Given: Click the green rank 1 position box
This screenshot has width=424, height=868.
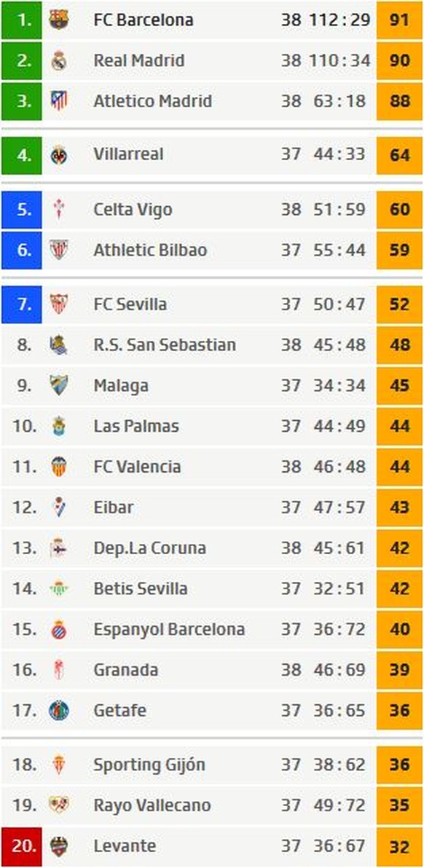Looking at the screenshot, I should click(x=22, y=20).
